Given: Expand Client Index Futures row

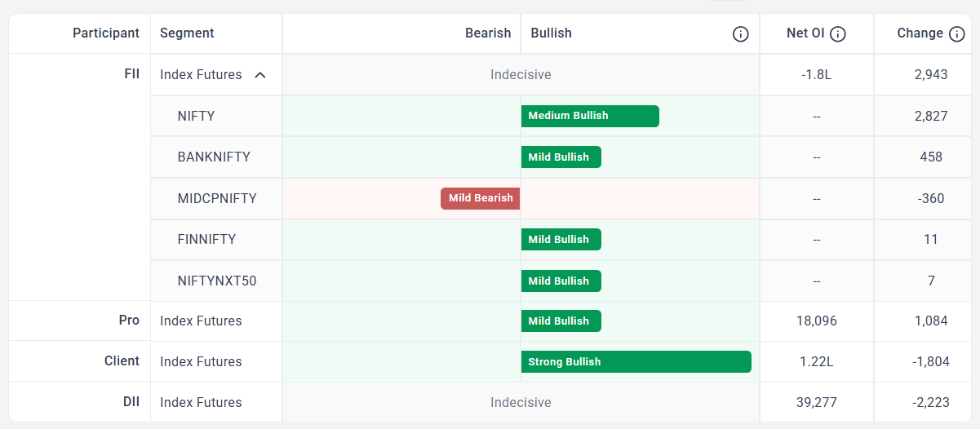Looking at the screenshot, I should (201, 362).
